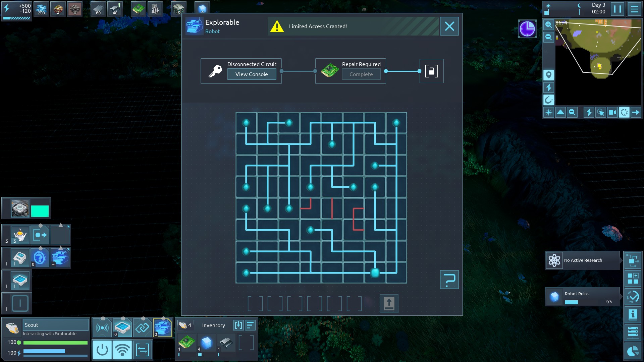Click the teal color swatch

coord(40,211)
